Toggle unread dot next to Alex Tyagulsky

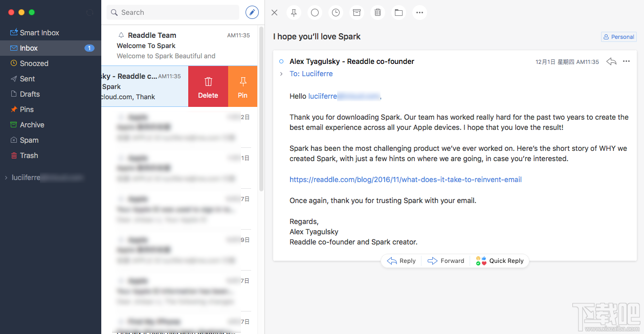(281, 61)
